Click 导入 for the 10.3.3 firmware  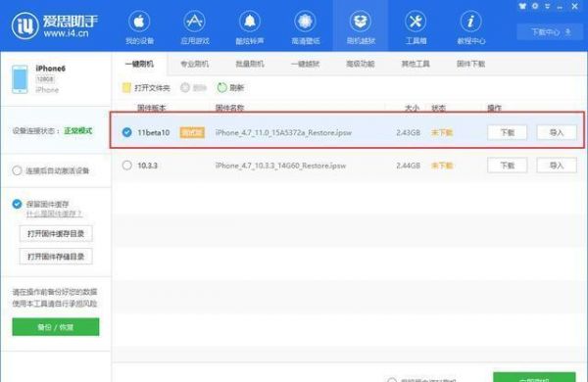tap(557, 166)
